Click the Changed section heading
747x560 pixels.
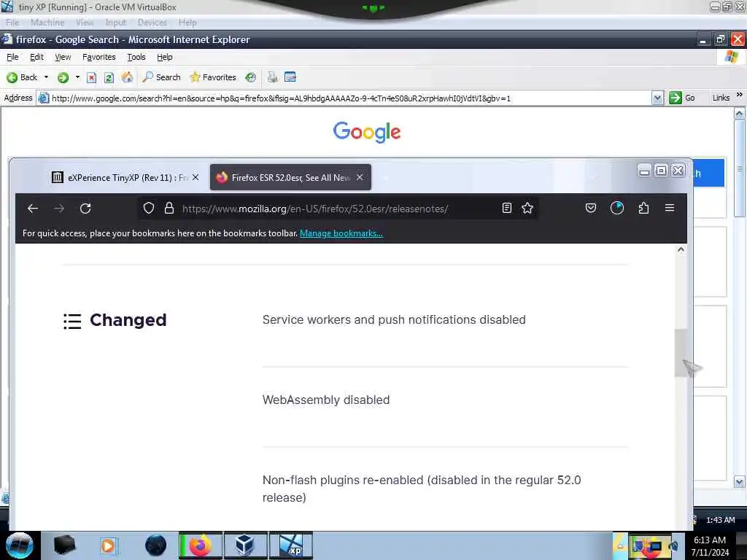click(x=128, y=320)
